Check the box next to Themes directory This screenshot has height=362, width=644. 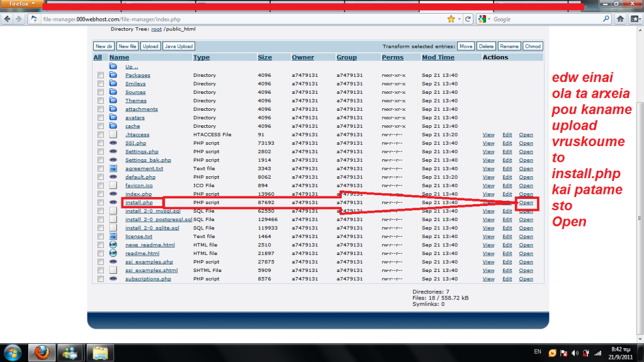point(100,101)
